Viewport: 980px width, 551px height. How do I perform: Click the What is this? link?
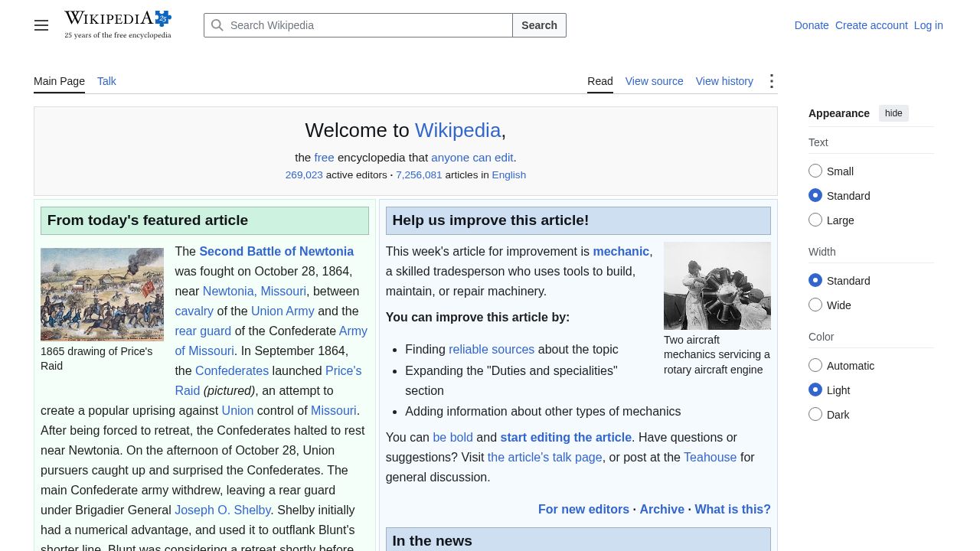[x=733, y=509]
